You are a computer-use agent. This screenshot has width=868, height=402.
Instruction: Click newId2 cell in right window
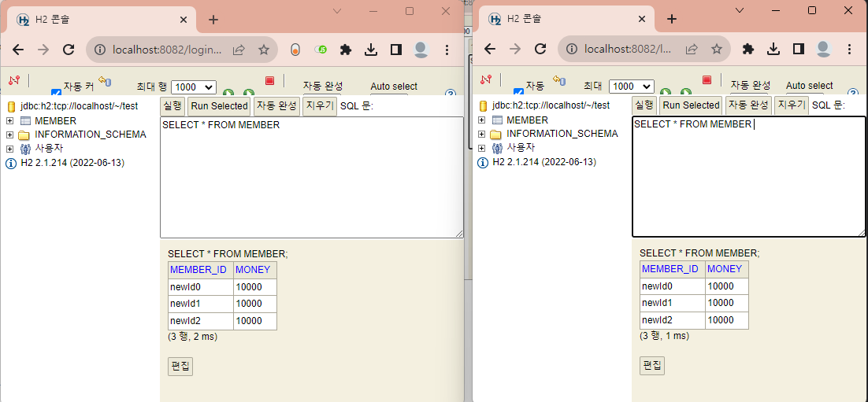point(673,320)
